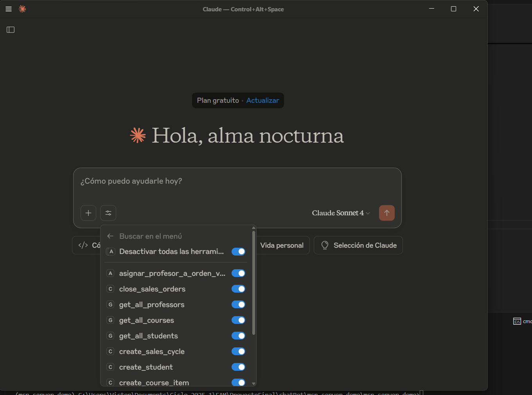Toggle create_course_item tool switch
This screenshot has height=395, width=532.
coord(238,383)
